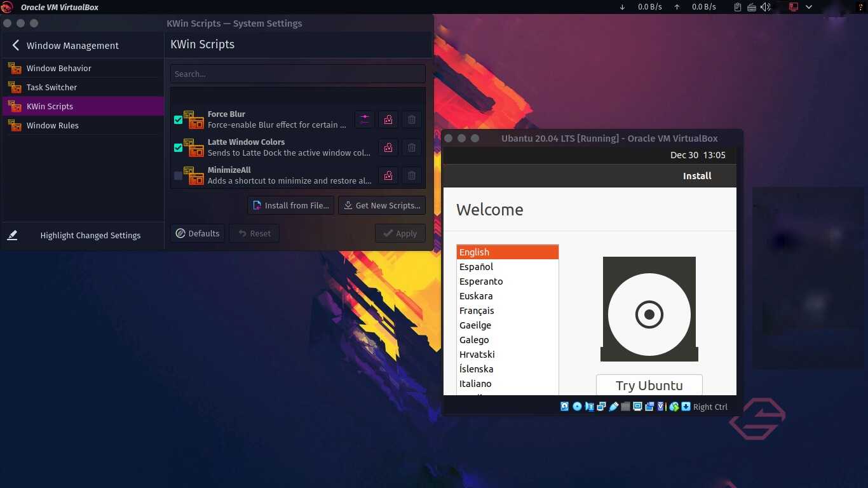Click the VirtualBox CPU virtualization status icon

point(661,407)
